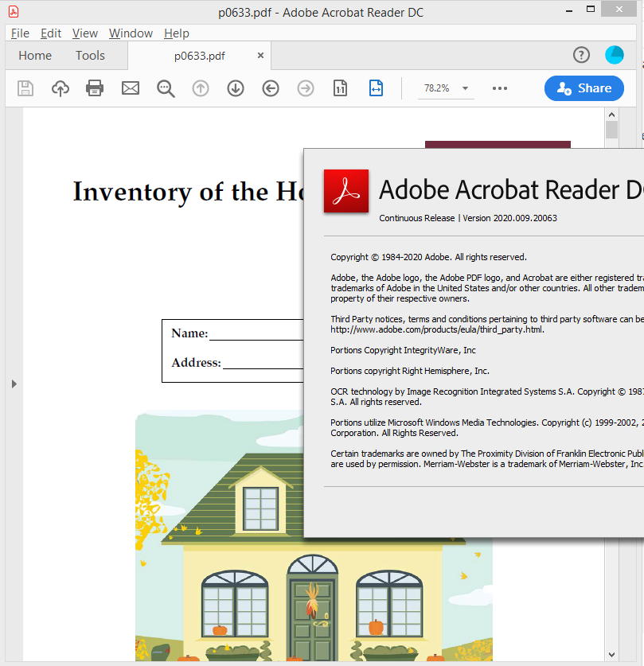
Task: Open the Help menu
Action: pos(176,33)
